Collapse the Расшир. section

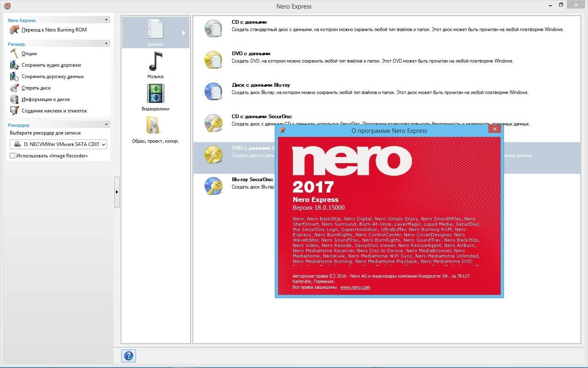coord(107,43)
